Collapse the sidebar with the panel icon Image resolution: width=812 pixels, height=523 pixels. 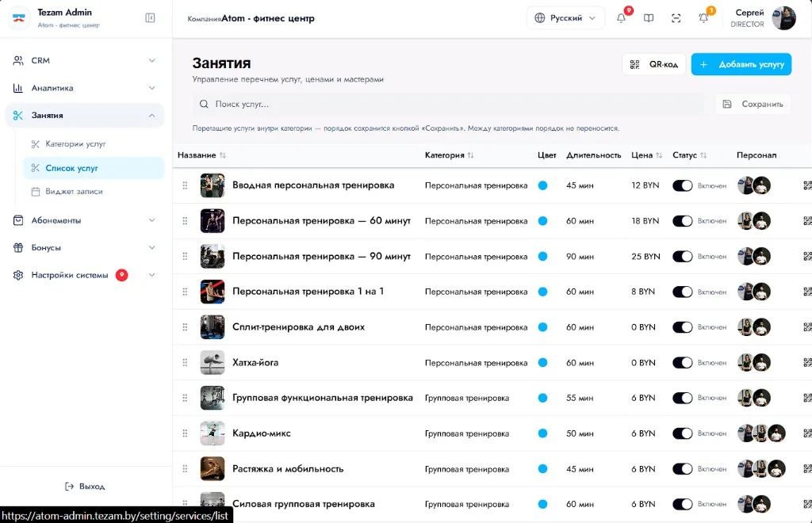pyautogui.click(x=150, y=18)
